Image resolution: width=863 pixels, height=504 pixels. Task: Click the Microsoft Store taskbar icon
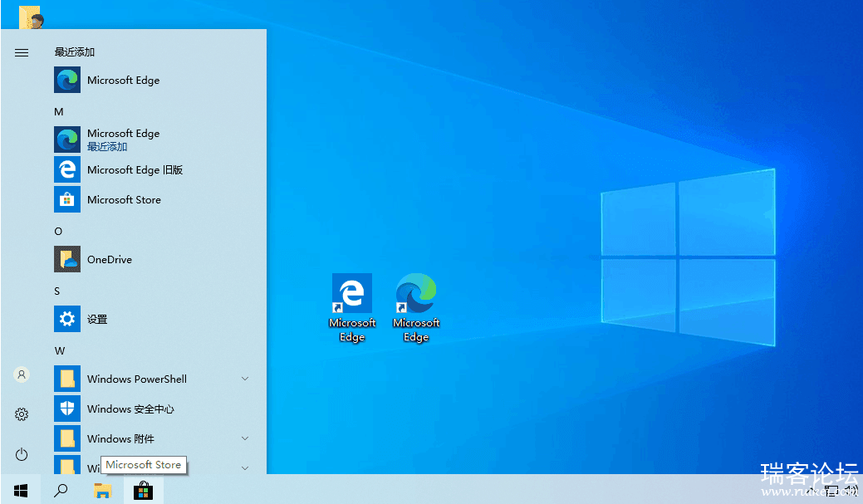pos(143,490)
